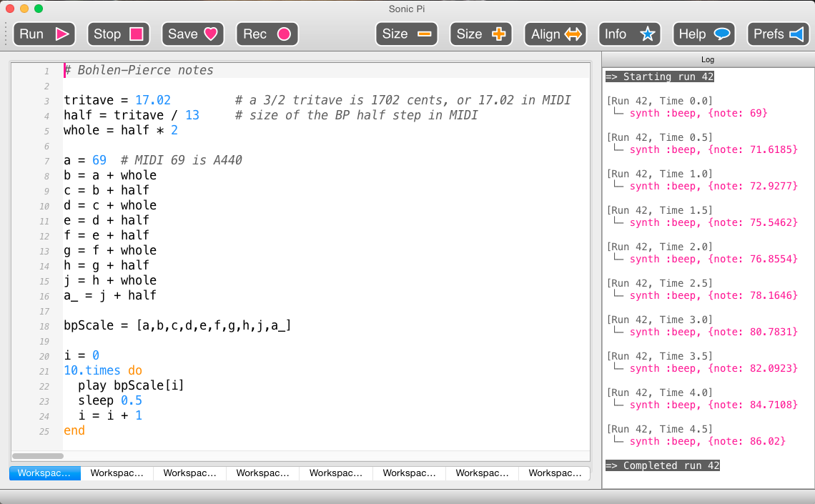Click the line "g = f + whole"
The width and height of the screenshot is (815, 504).
pos(110,250)
